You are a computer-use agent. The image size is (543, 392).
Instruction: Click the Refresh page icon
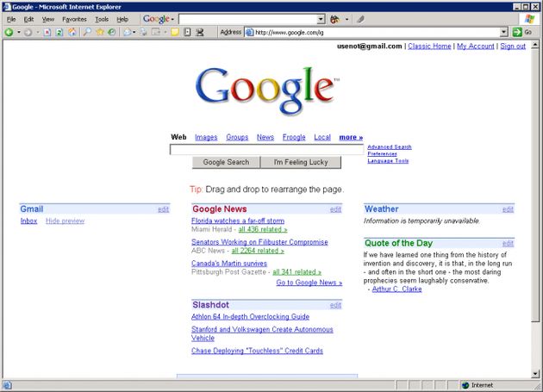point(59,32)
